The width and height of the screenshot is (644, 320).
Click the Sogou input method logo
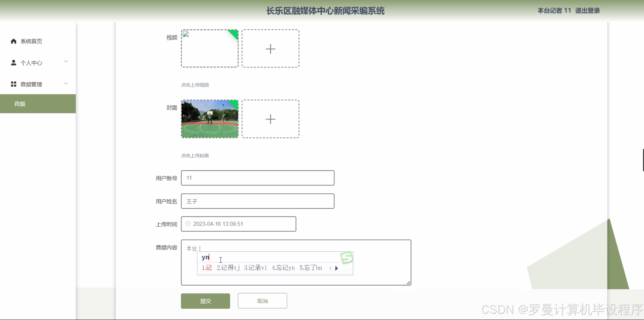click(x=347, y=258)
